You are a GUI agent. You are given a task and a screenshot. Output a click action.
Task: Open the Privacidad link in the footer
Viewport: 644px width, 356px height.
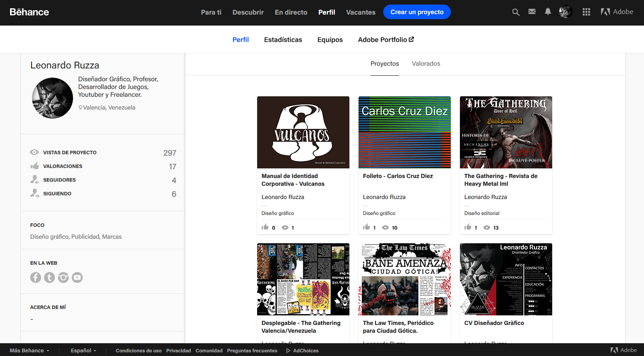coord(179,351)
